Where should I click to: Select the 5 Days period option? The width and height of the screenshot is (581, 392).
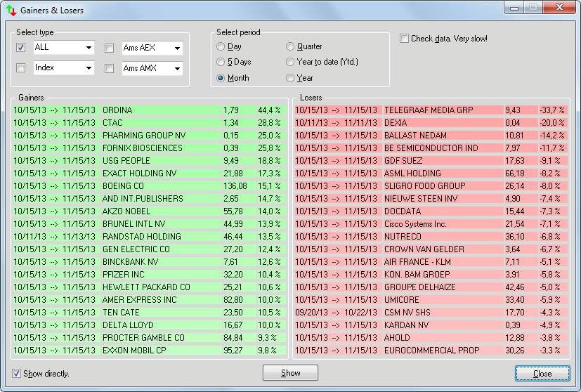tap(221, 62)
